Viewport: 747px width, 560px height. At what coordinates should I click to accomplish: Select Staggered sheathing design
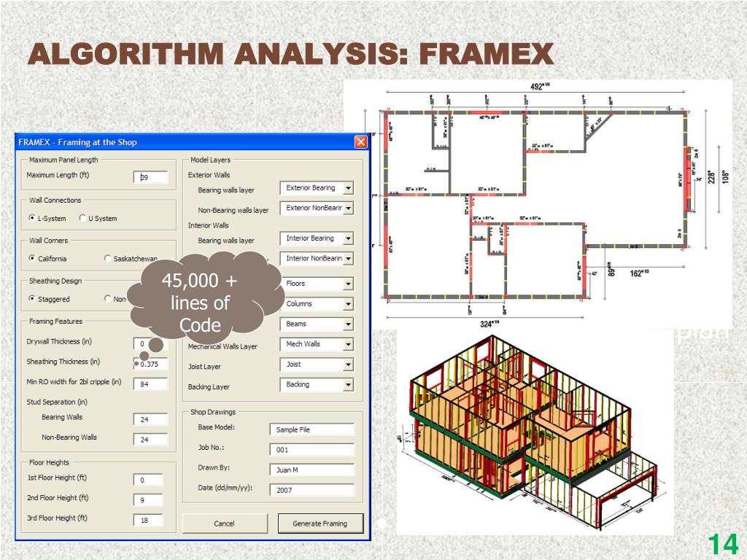[32, 298]
